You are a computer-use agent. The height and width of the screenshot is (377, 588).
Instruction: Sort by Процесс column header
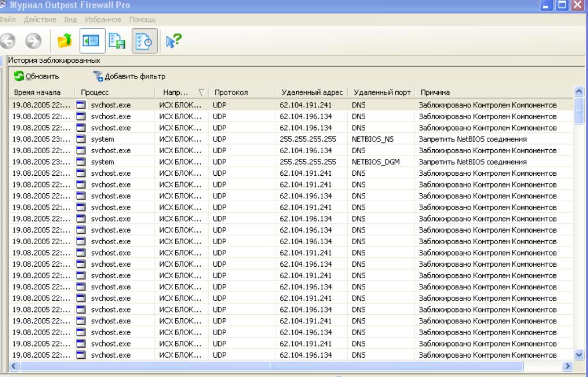click(115, 92)
